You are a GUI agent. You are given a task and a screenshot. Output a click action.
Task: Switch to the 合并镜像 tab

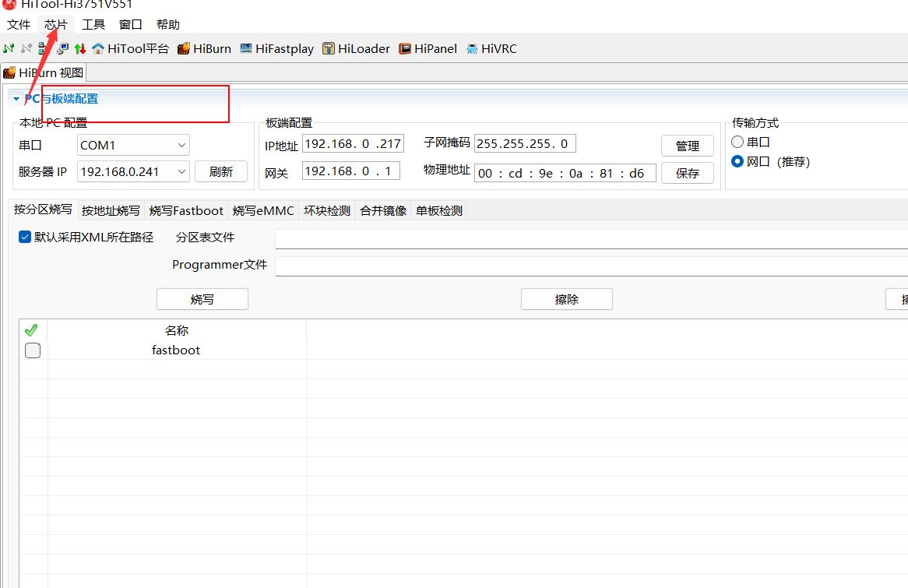tap(383, 210)
